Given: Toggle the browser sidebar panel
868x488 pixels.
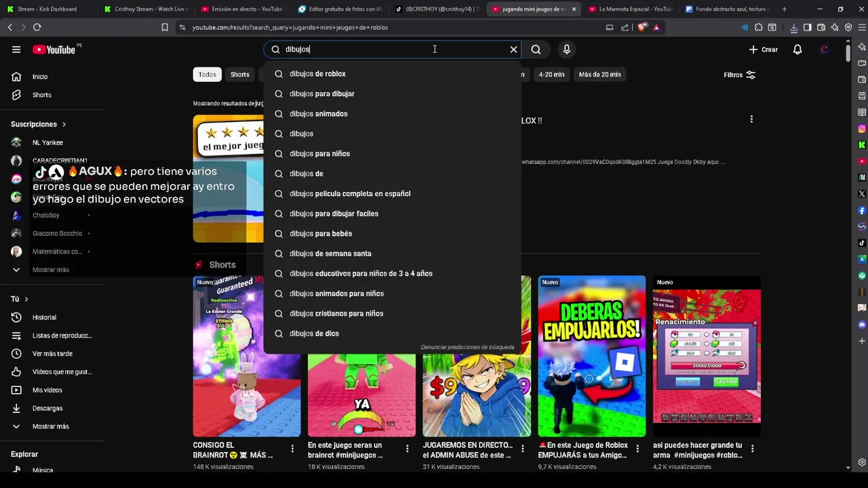Looking at the screenshot, I should (807, 27).
